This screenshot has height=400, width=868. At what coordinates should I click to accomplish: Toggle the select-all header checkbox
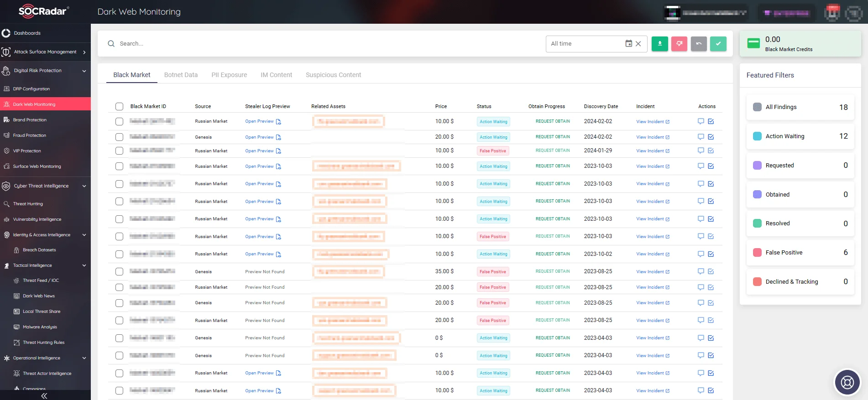[x=119, y=106]
